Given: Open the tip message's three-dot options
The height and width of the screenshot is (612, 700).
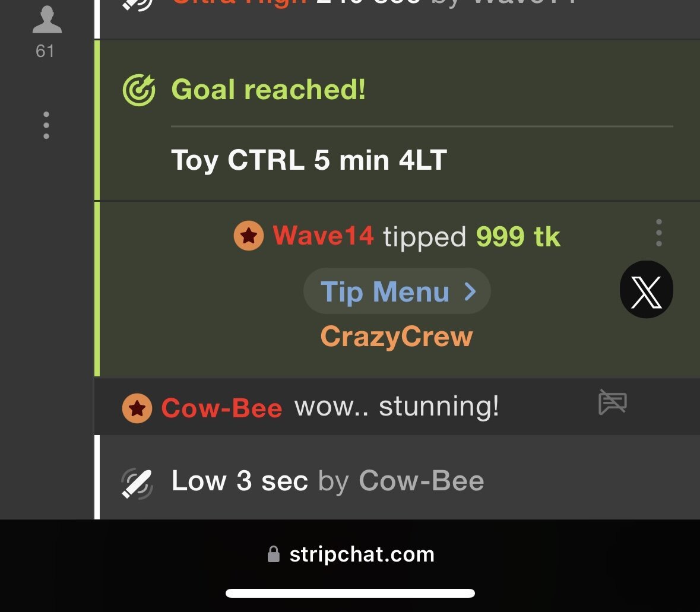Looking at the screenshot, I should (x=658, y=233).
